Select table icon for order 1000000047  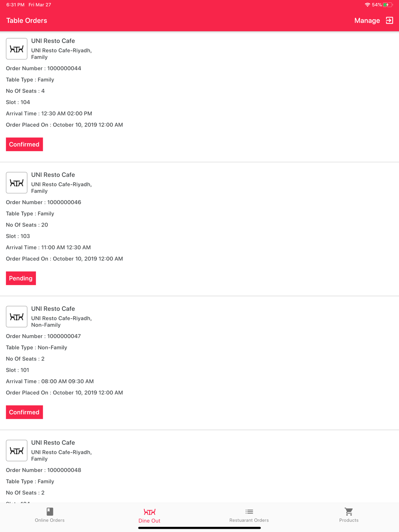(x=16, y=317)
